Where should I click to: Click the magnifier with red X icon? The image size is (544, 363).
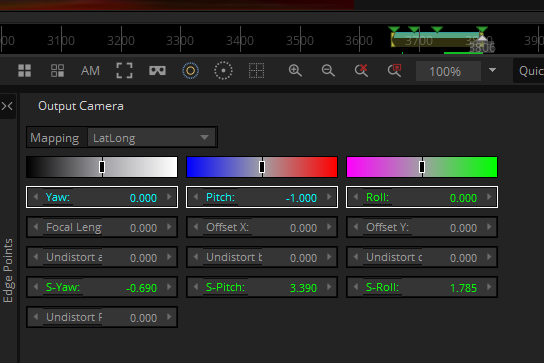361,70
